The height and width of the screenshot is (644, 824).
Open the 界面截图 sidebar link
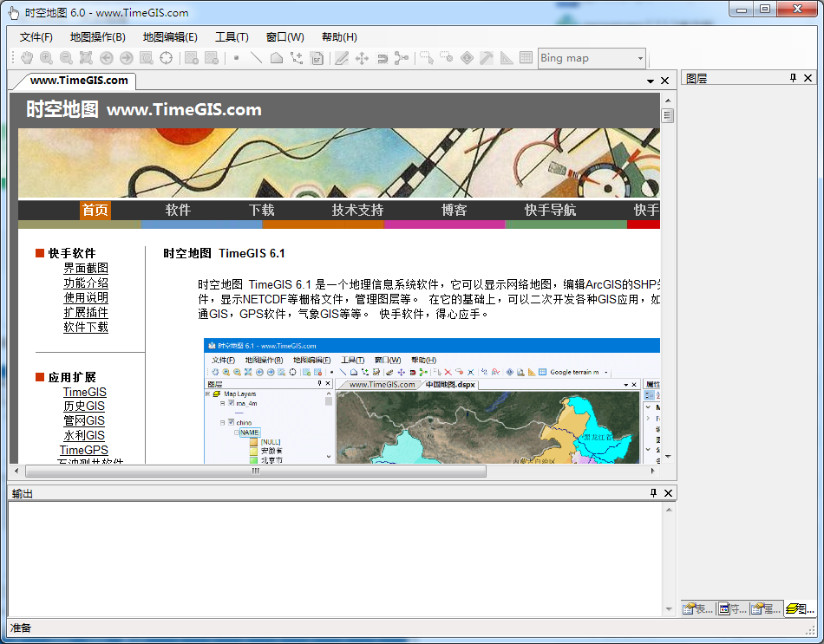point(86,268)
